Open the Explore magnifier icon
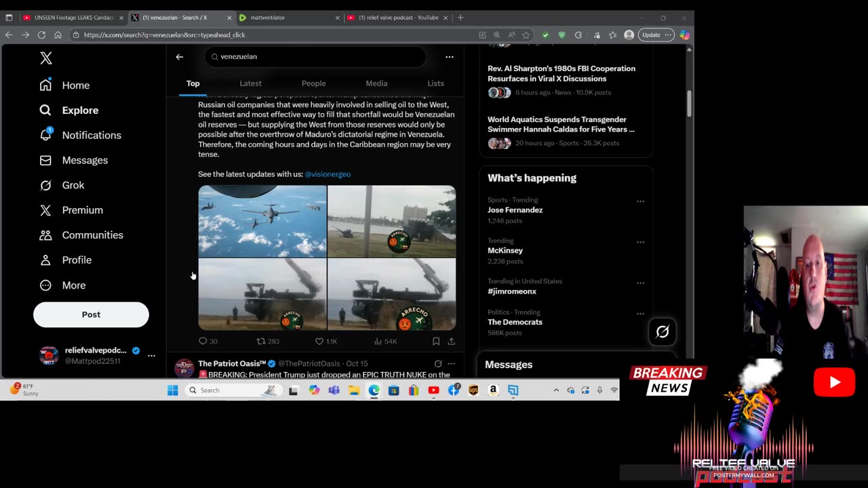This screenshot has height=488, width=868. 45,110
